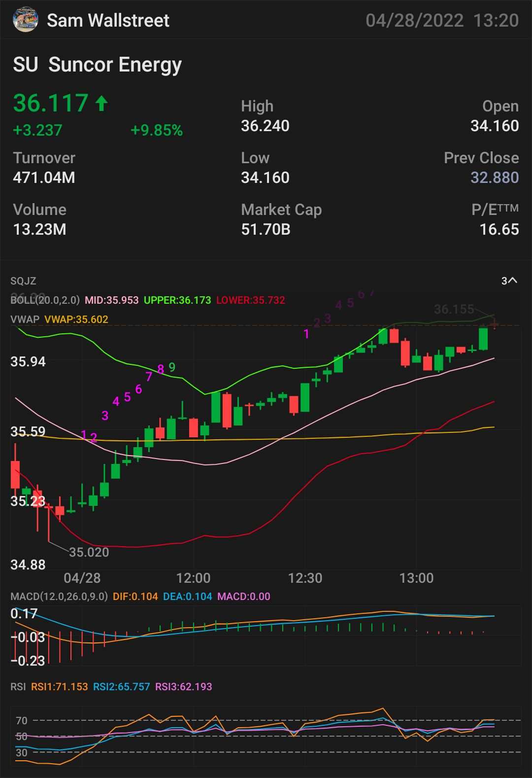
Task: Tap the post timestamp 04/28/2022 13:20
Action: (442, 20)
